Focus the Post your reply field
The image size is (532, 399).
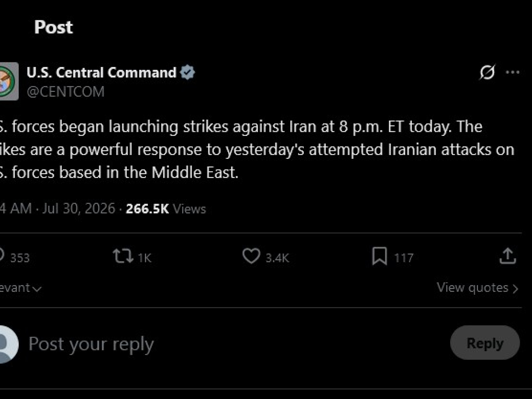pyautogui.click(x=233, y=344)
